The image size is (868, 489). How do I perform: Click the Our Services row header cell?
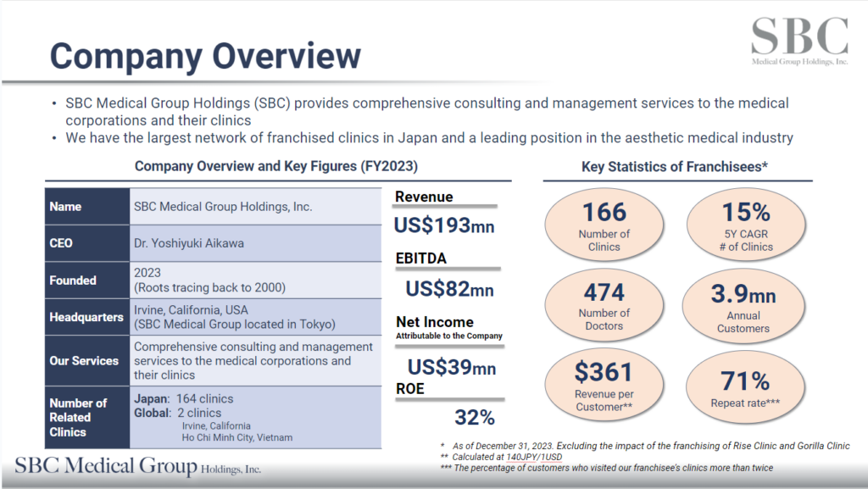click(86, 360)
